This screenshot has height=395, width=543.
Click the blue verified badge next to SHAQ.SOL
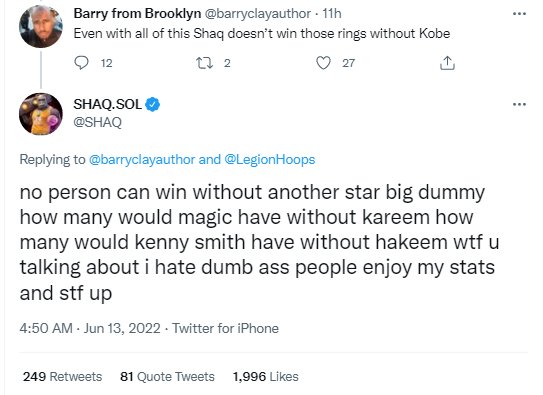152,104
